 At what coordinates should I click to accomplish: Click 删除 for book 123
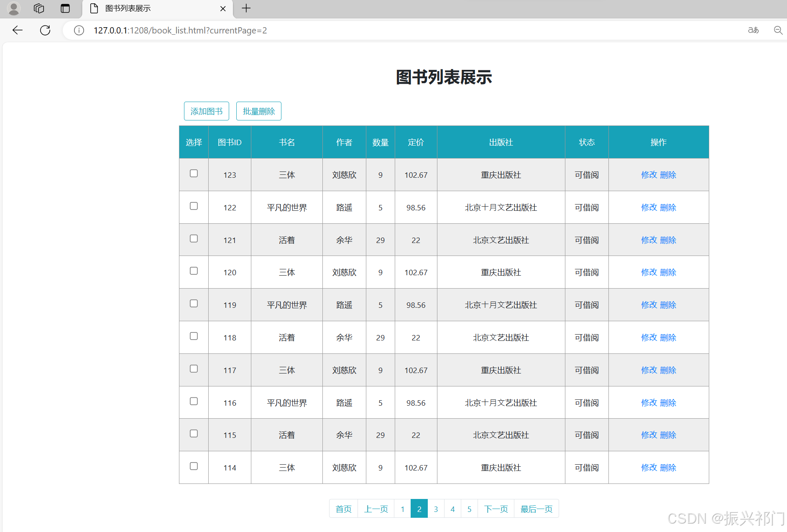668,175
